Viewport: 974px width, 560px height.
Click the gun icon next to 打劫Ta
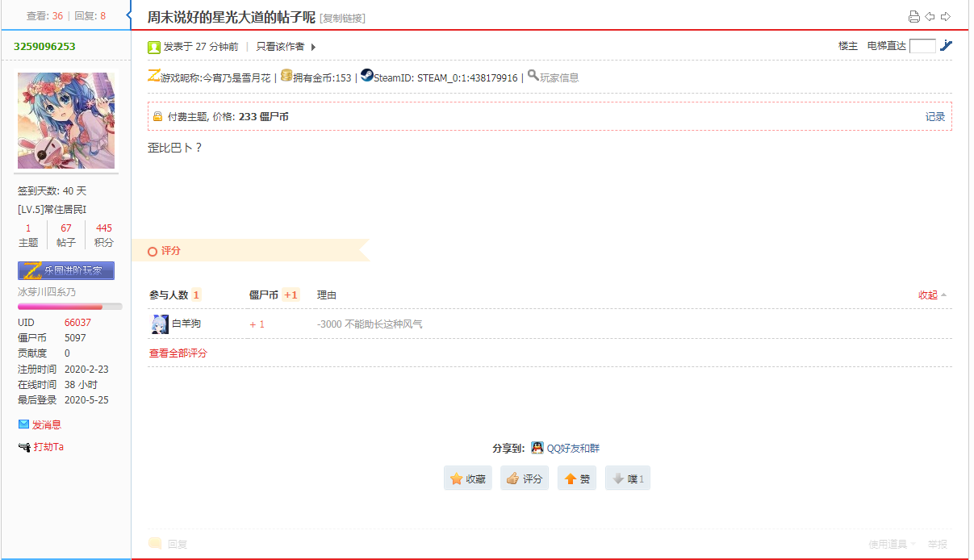pos(24,446)
